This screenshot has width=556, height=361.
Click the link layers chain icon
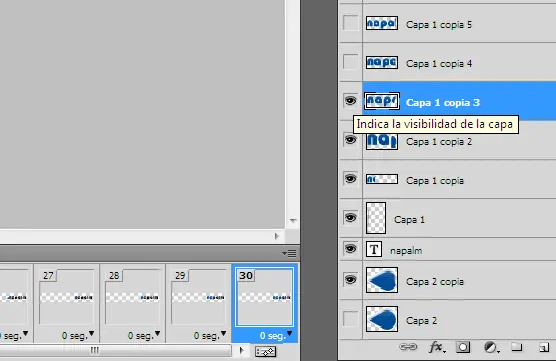click(408, 347)
